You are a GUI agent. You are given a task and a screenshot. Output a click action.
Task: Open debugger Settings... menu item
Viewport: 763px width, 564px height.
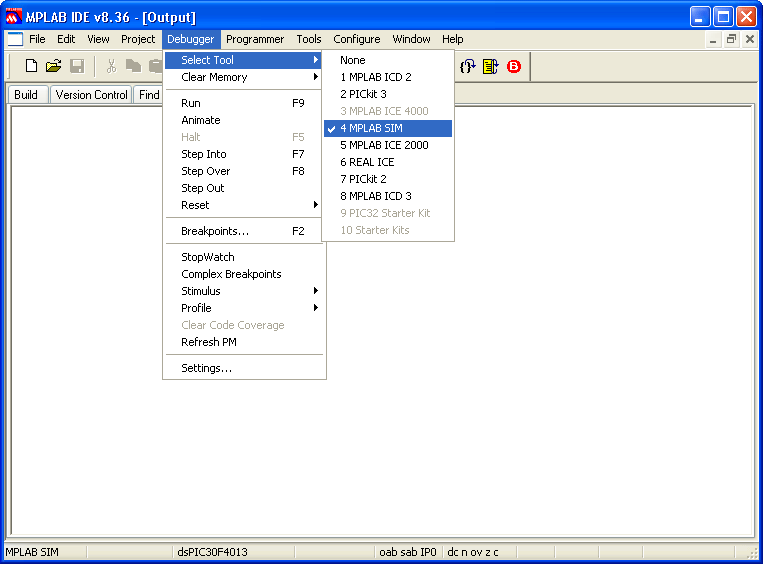243,368
